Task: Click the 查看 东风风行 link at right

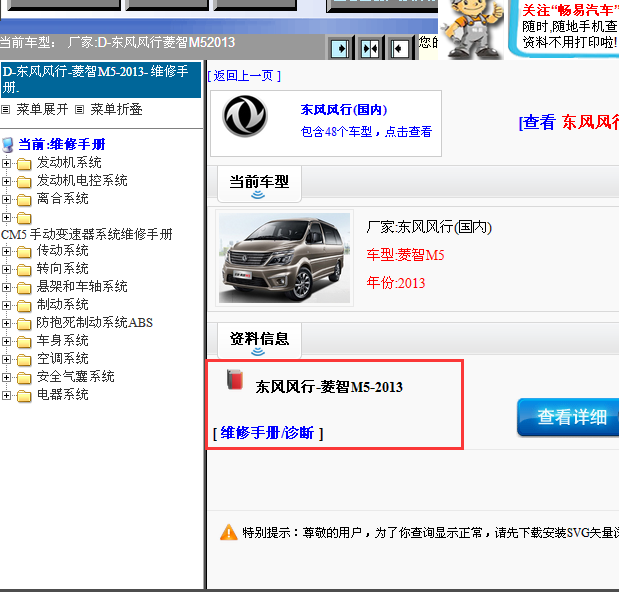Action: (569, 122)
